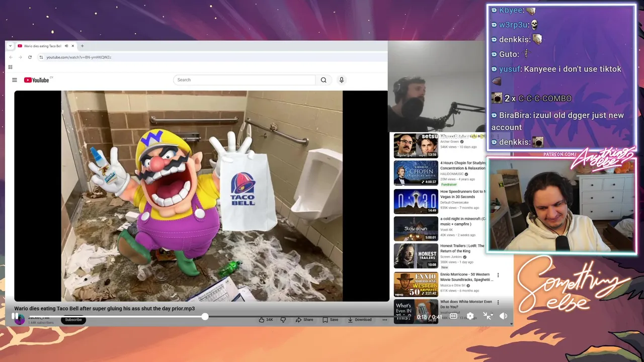Click the rightmost half-filled circle player icon
The height and width of the screenshot is (362, 644).
click(x=503, y=316)
